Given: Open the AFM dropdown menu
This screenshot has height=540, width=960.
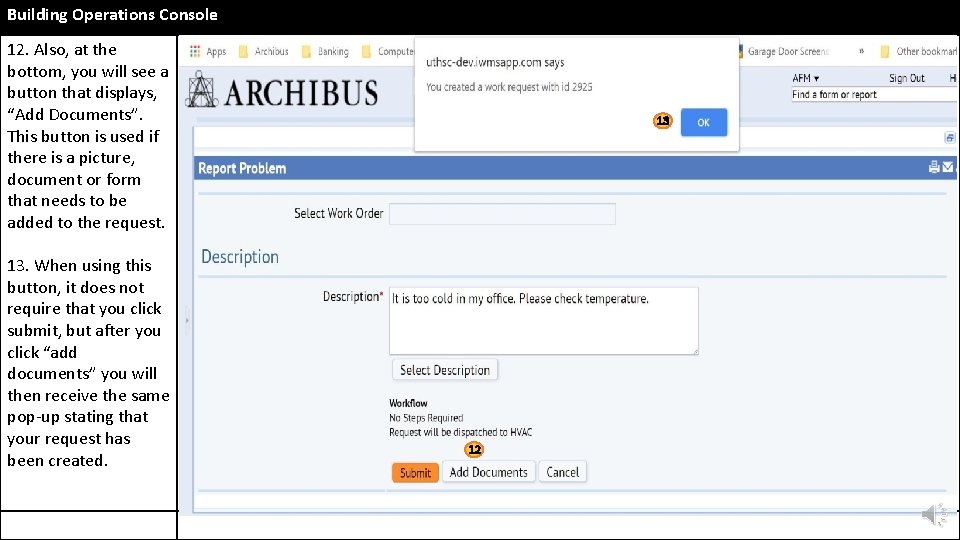Looking at the screenshot, I should (x=805, y=78).
